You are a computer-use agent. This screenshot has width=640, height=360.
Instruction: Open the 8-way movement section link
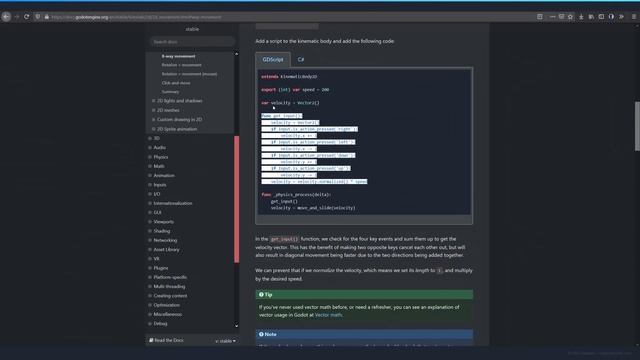178,56
